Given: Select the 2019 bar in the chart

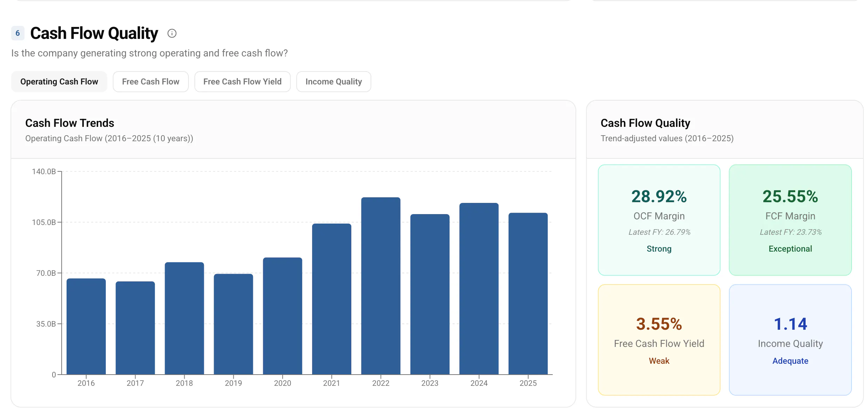Looking at the screenshot, I should (233, 324).
